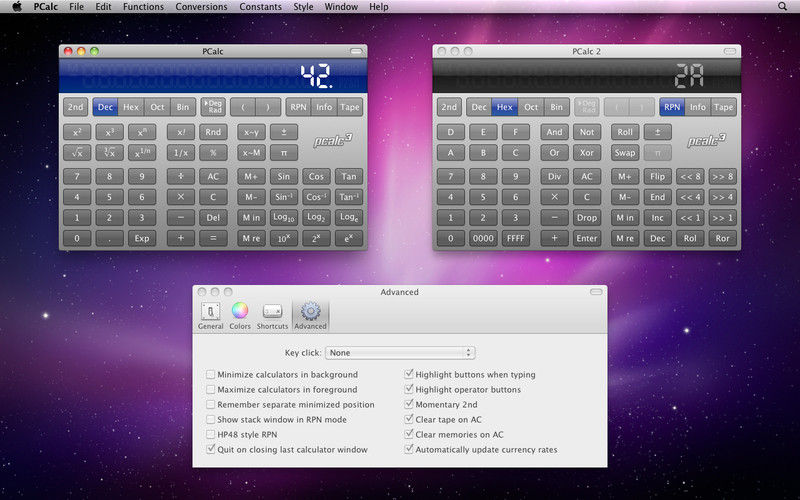Click the divide key in PCalc window
The height and width of the screenshot is (500, 800).
click(181, 177)
